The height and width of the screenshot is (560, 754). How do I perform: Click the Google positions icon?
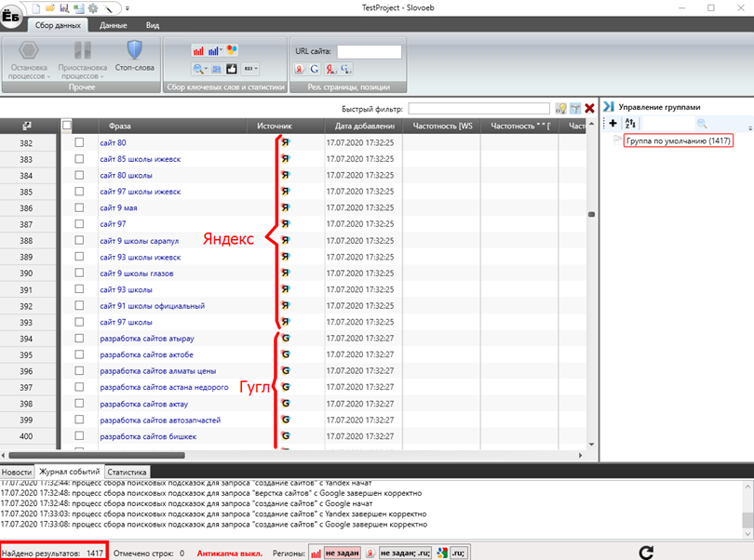click(346, 69)
